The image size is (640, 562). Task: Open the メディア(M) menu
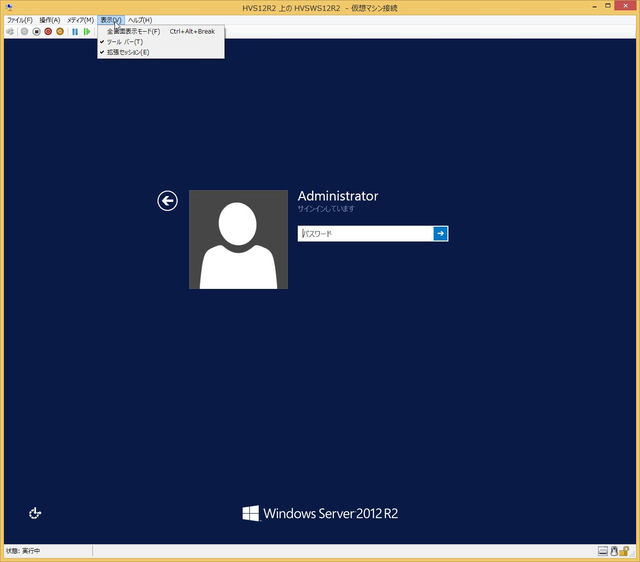(80, 20)
